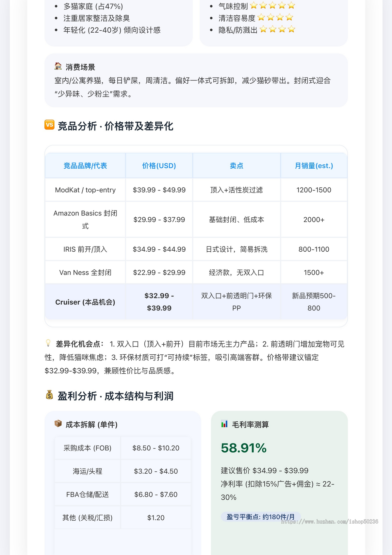Click the 消费场景 heading

[x=80, y=67]
